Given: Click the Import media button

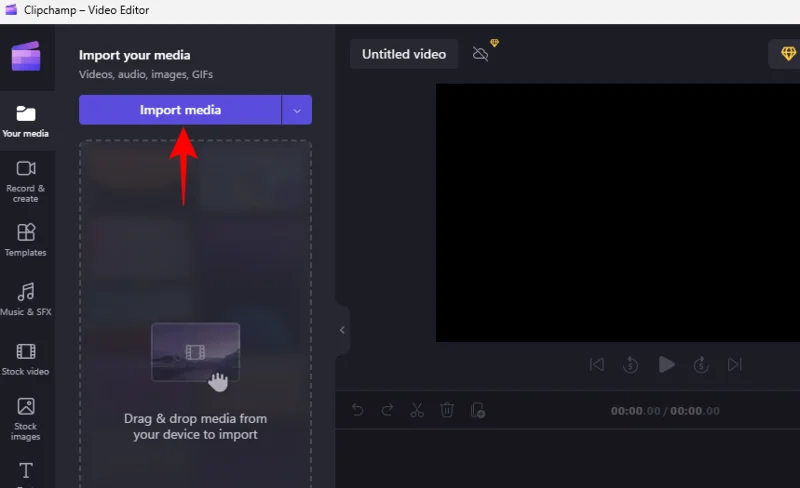Looking at the screenshot, I should (180, 110).
